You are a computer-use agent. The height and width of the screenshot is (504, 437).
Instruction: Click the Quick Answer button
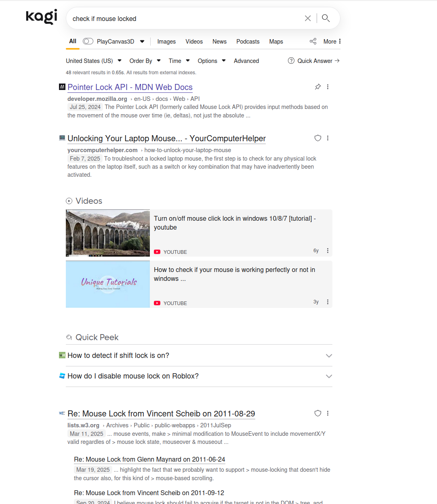[314, 61]
